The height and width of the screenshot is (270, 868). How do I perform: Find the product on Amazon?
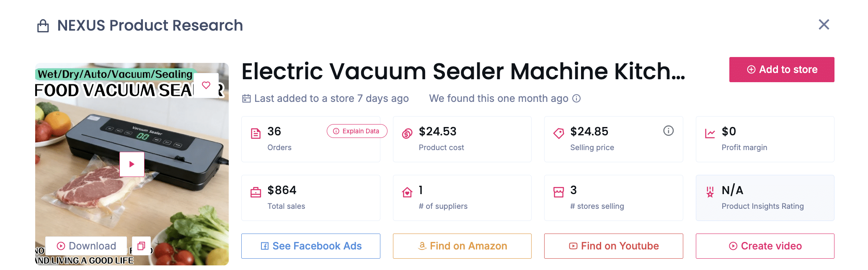462,246
